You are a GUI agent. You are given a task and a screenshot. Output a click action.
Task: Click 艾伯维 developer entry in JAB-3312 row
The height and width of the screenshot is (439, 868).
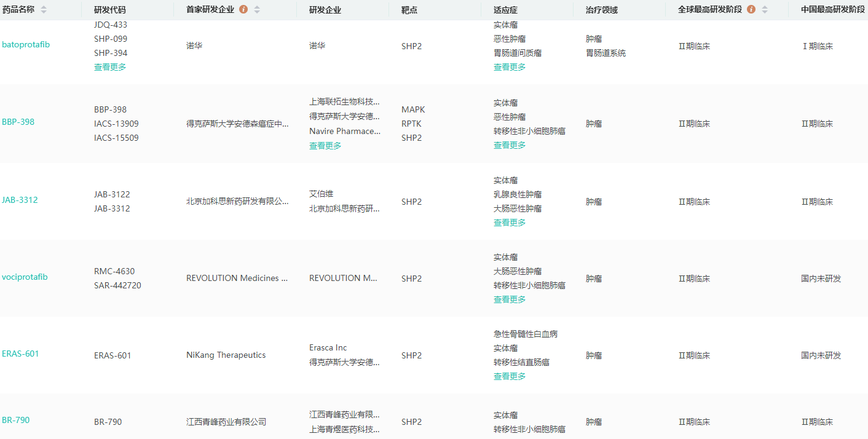[x=322, y=194]
